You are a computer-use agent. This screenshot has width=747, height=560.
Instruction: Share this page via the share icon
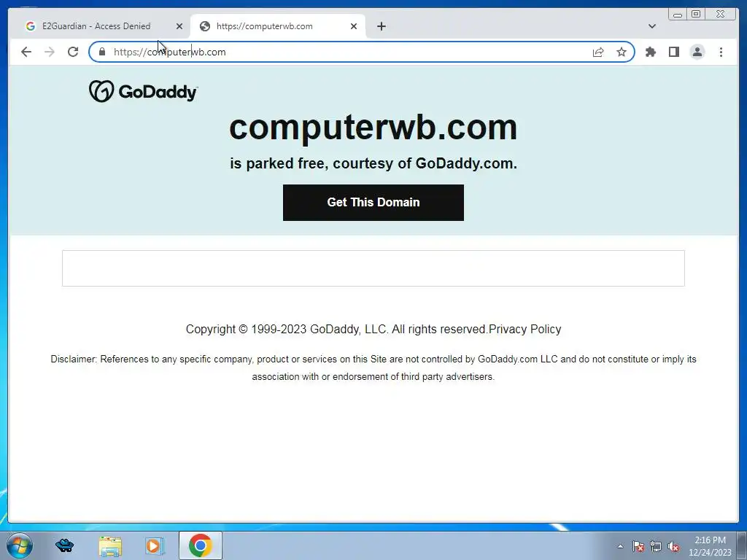598,52
